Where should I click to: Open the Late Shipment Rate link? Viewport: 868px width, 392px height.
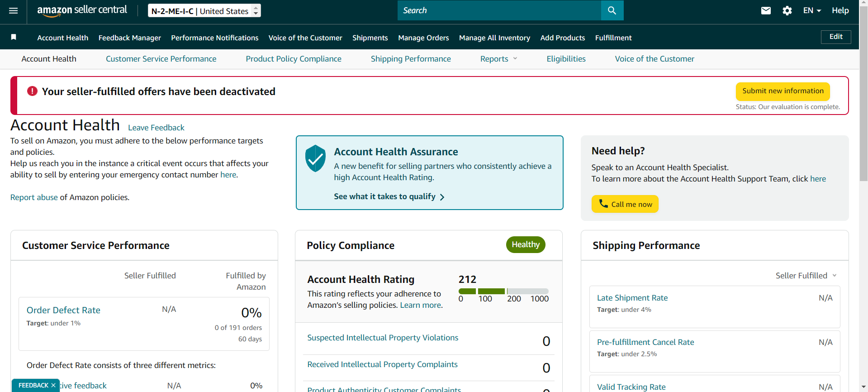pos(632,298)
